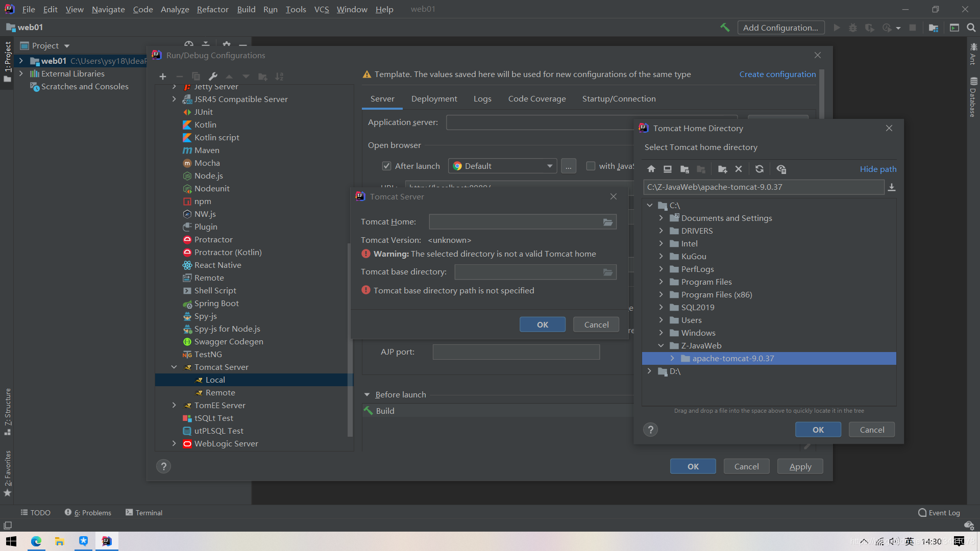Open Terminal tool window

(144, 513)
